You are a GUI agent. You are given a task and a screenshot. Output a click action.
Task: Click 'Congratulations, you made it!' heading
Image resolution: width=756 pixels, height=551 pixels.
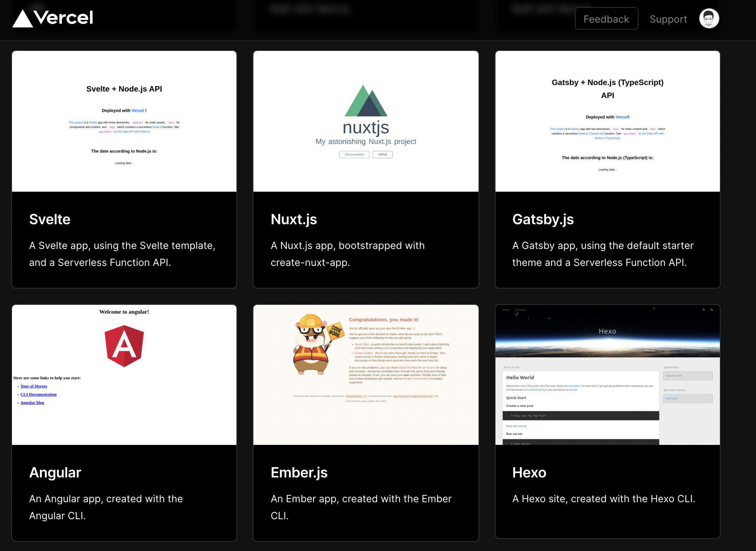point(384,320)
